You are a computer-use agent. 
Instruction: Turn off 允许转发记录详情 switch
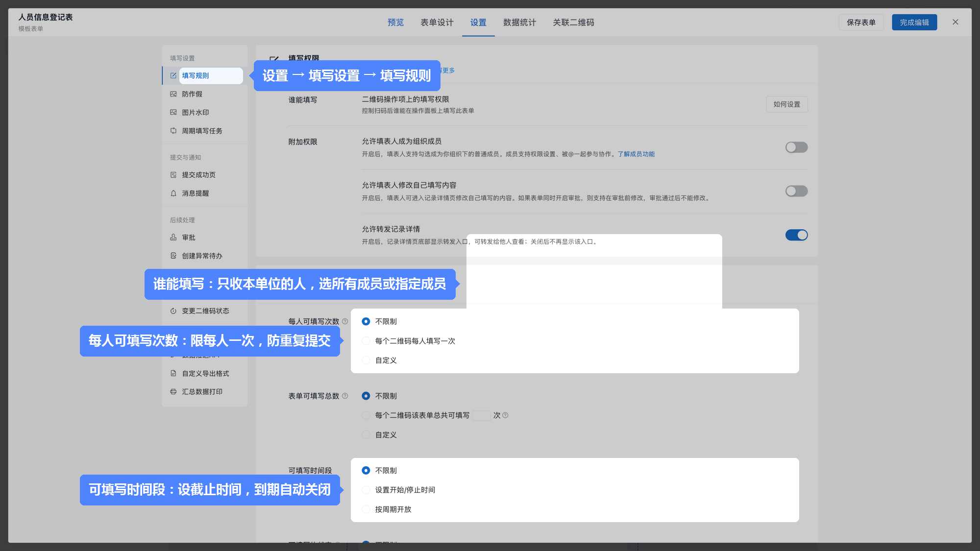pos(796,235)
